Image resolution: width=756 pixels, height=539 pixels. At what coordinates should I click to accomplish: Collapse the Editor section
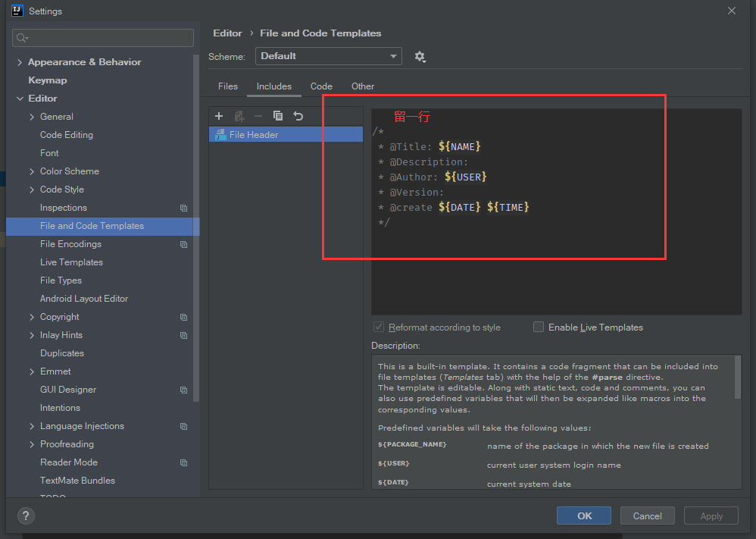coord(20,99)
